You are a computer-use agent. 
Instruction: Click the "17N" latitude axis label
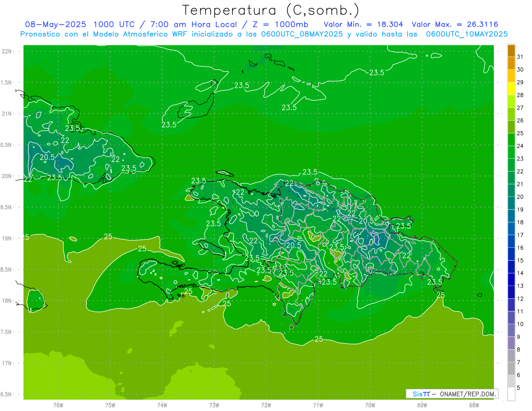[7, 363]
